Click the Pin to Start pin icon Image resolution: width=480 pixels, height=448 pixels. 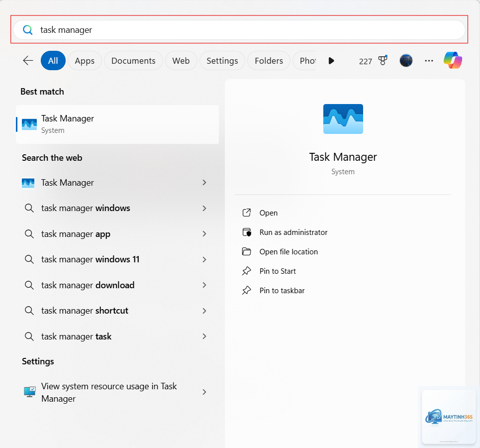click(246, 271)
